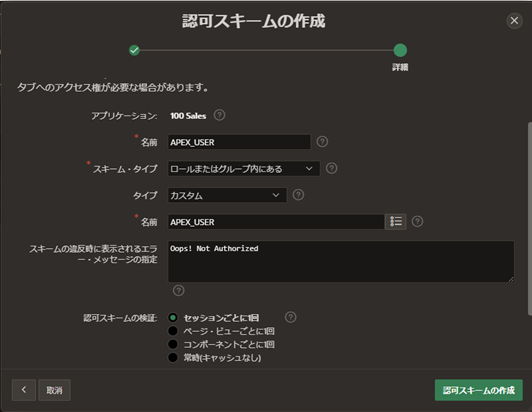The width and height of the screenshot is (532, 412).
Task: Open help below the error message textarea
Action: pos(178,291)
